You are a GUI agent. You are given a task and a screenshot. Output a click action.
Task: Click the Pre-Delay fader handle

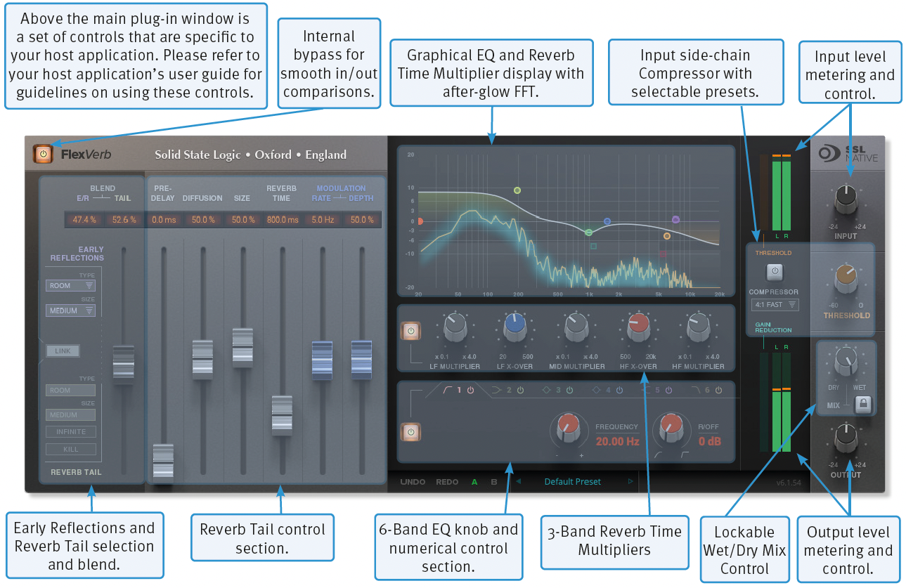(x=163, y=464)
